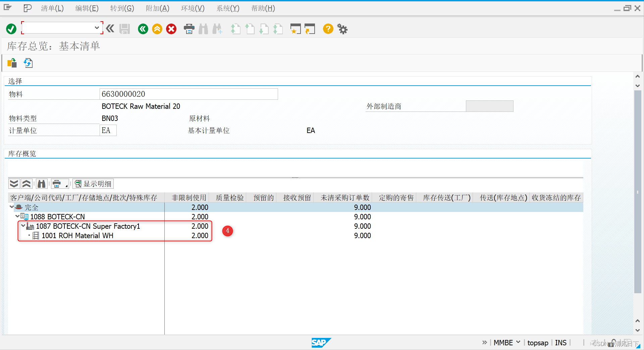Click the 未清采购订单数 column header
Screen dimensions: 644x350
pos(343,198)
